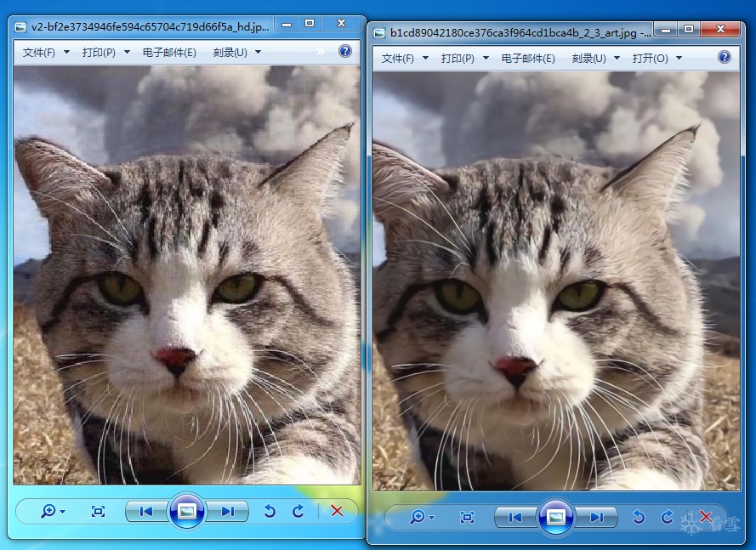Viewport: 756px width, 550px height.
Task: Go to next image in left window
Action: coord(228,512)
